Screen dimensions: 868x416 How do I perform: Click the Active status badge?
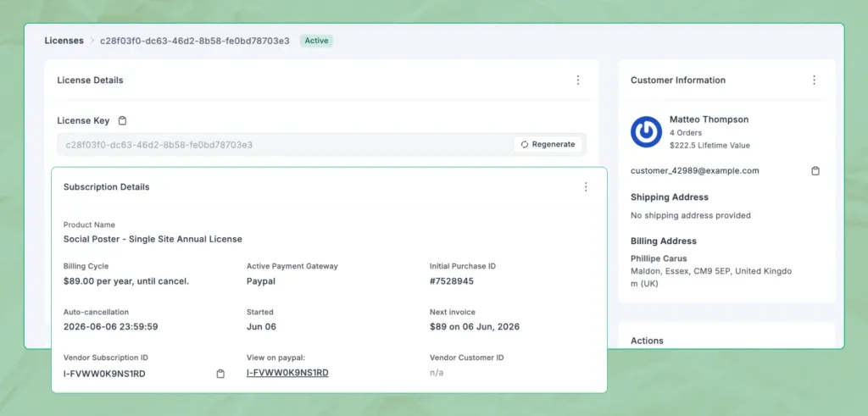(316, 41)
